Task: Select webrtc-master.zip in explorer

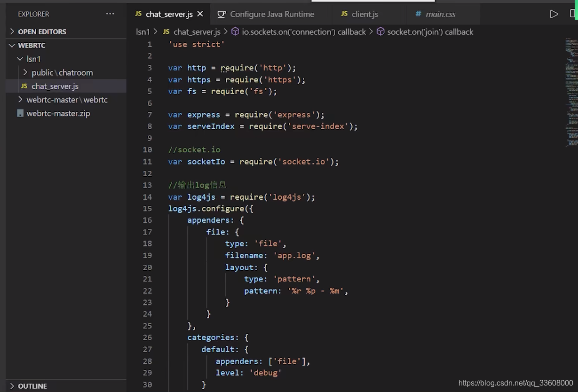Action: pyautogui.click(x=66, y=113)
